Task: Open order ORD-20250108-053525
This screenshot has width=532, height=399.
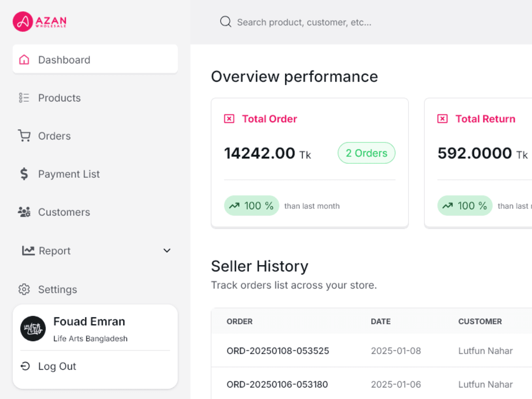Action: click(x=278, y=351)
